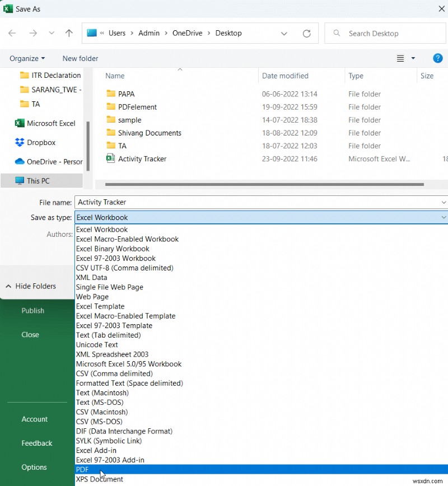Click the Help question mark icon

coord(438,58)
